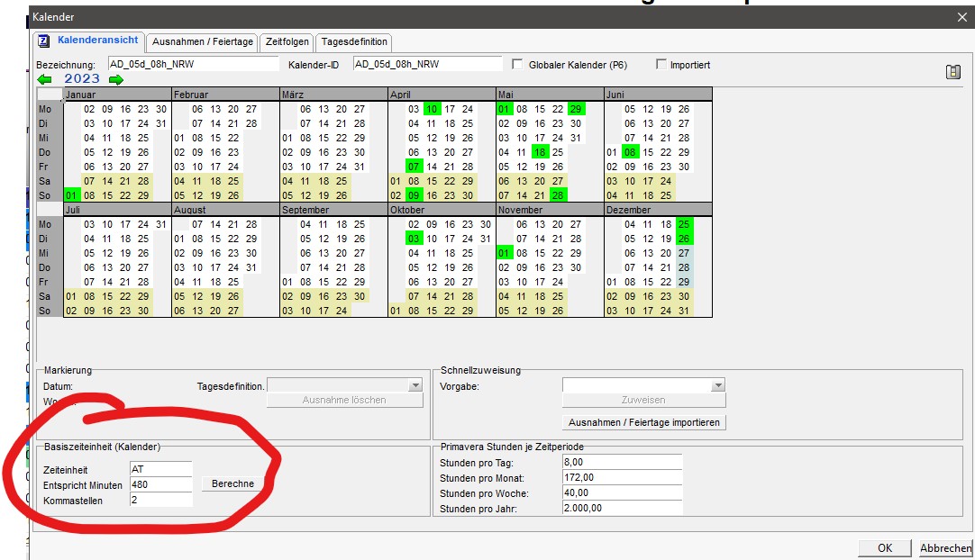Open the Tagesdefinition dropdown in Markierung
The image size is (975, 560).
(414, 384)
